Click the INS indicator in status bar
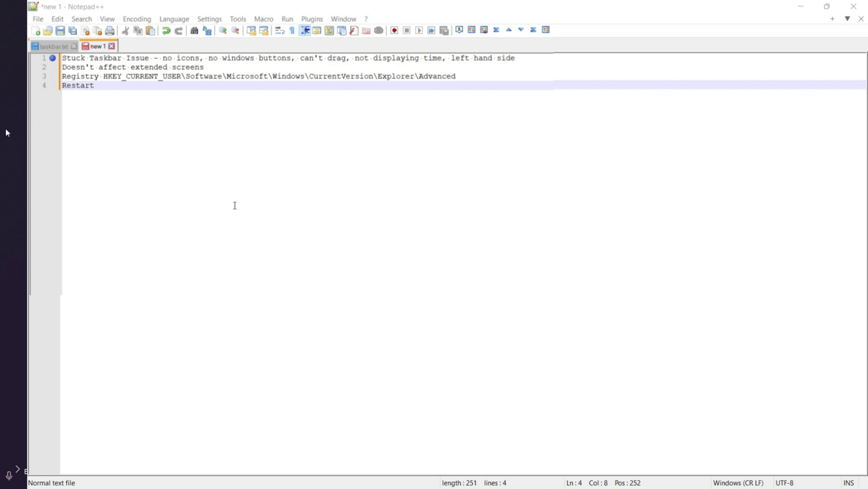Viewport: 868px width, 489px height. (x=848, y=483)
